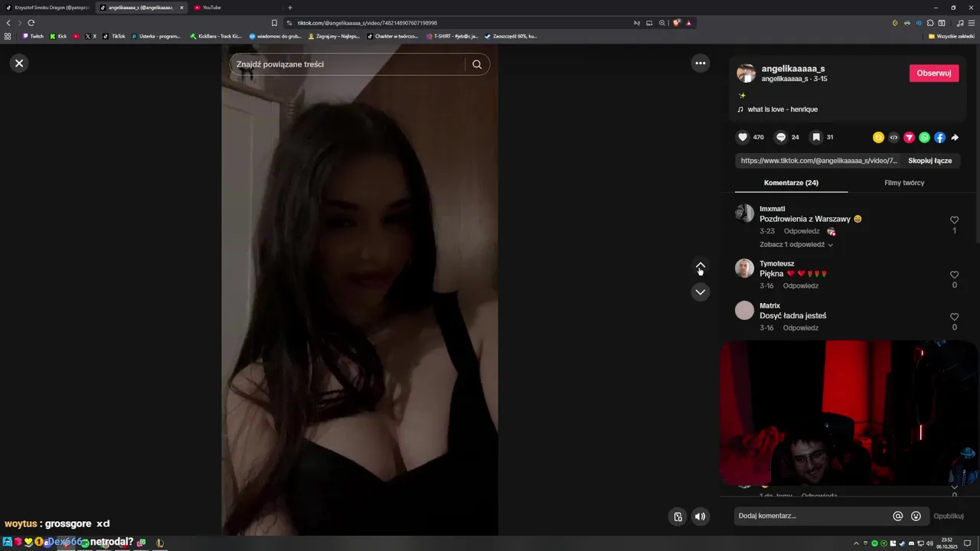Viewport: 980px width, 551px height.
Task: Click Skopiuj łącze to copy link
Action: click(x=929, y=161)
